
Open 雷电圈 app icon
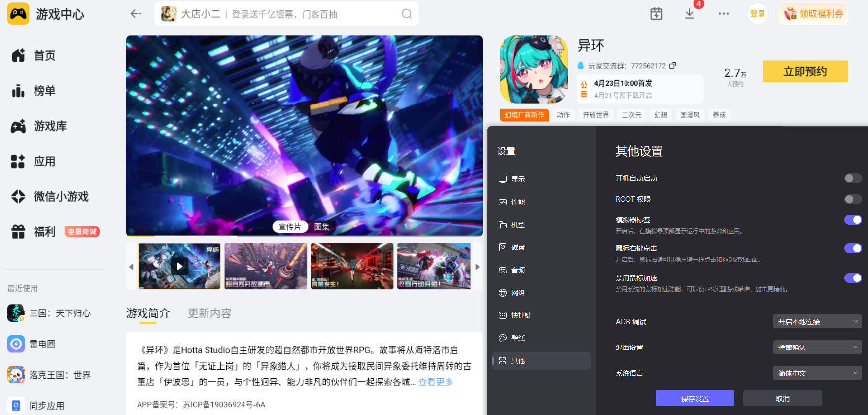16,344
